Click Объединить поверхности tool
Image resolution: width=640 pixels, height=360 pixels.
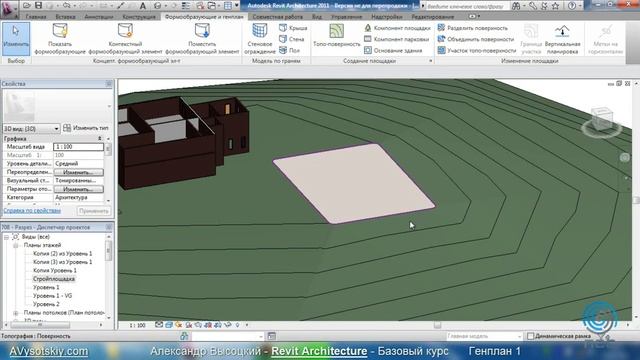pyautogui.click(x=476, y=39)
